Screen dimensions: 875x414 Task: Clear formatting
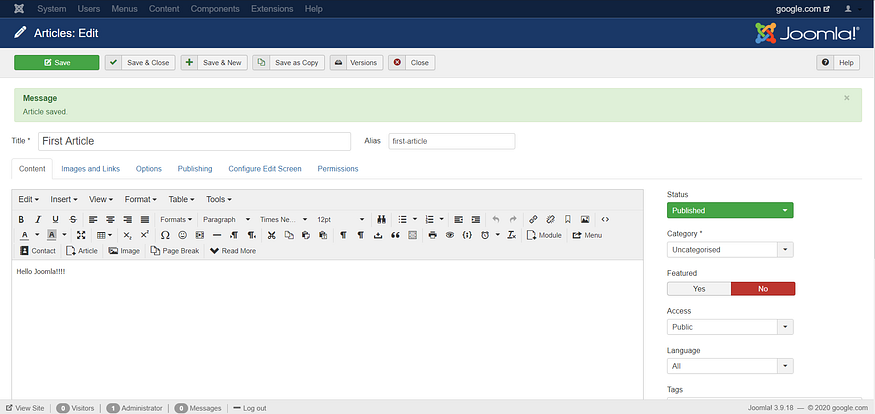512,235
